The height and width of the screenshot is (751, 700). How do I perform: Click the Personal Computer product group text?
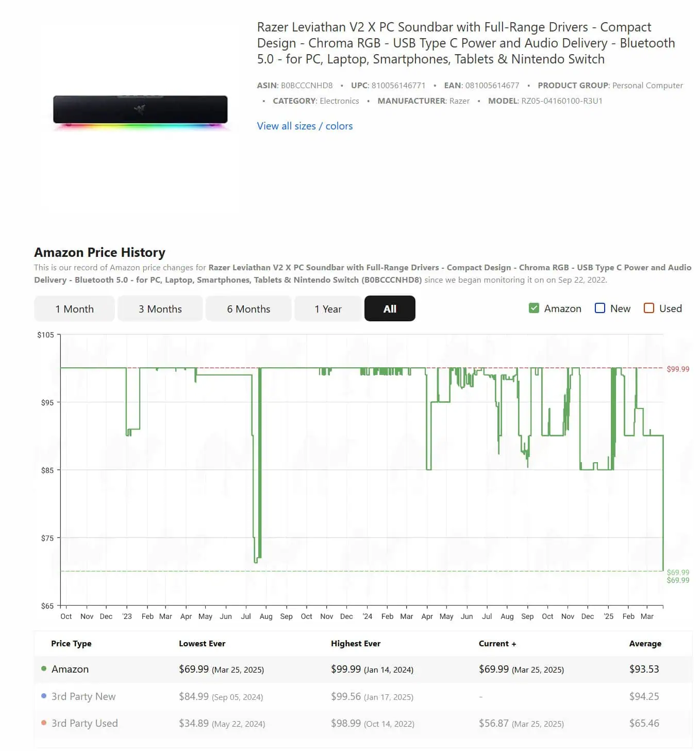click(647, 86)
